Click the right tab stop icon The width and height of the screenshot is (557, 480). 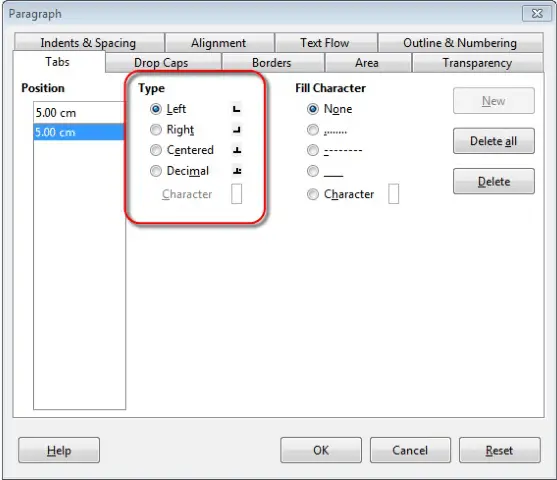pos(237,130)
